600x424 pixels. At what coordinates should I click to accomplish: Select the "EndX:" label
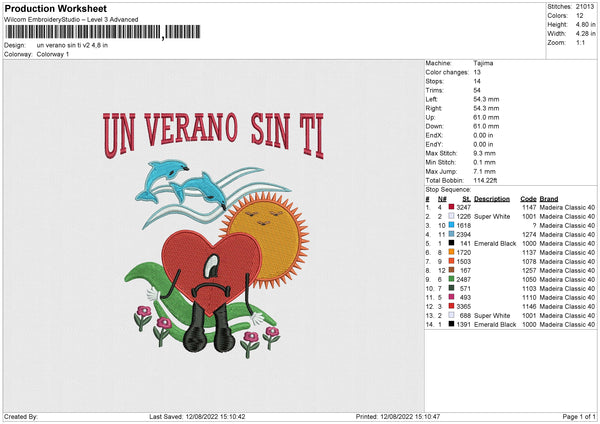coord(434,135)
